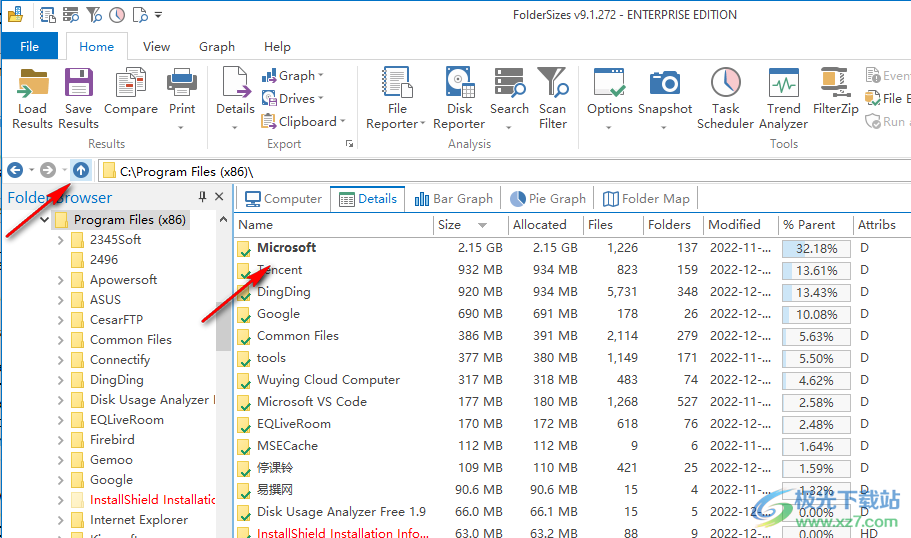Switch to the Graph ribbon tab

tap(217, 46)
